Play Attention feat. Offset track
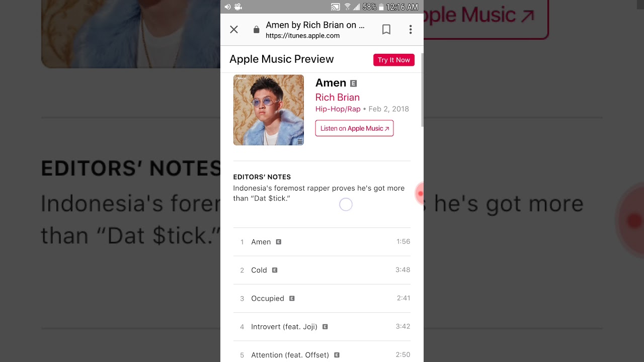This screenshot has width=644, height=362. tap(322, 354)
